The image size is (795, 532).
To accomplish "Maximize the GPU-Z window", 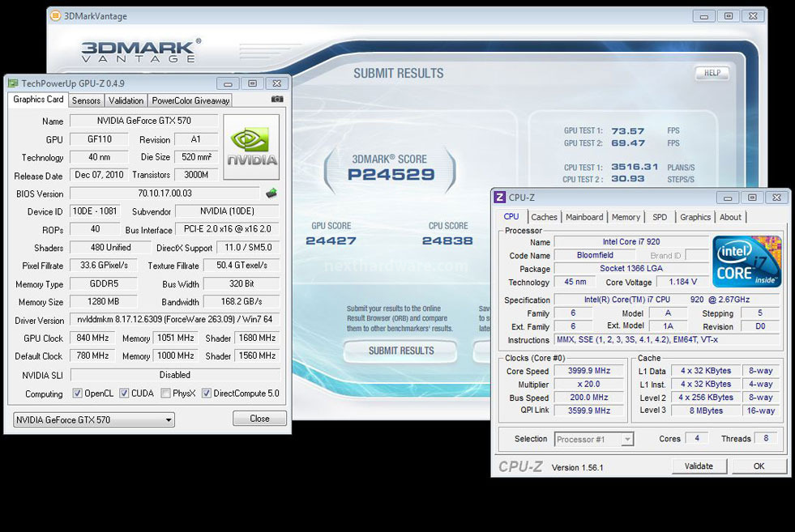I will point(253,83).
